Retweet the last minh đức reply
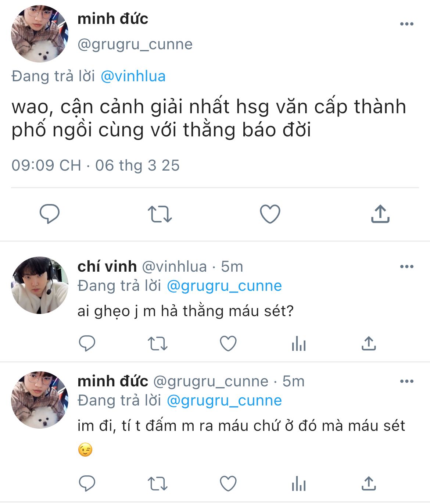Viewport: 430px width, 504px height. pyautogui.click(x=158, y=484)
